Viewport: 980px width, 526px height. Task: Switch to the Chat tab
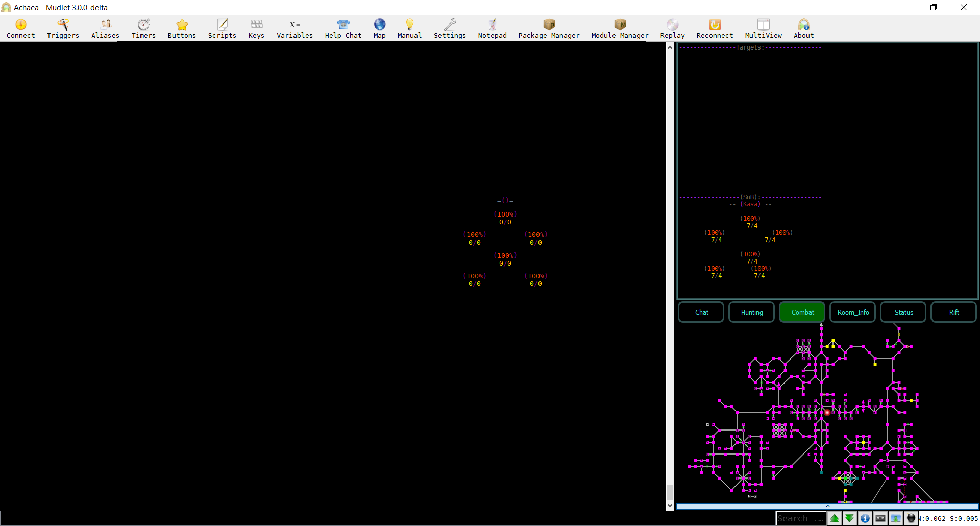tap(701, 312)
